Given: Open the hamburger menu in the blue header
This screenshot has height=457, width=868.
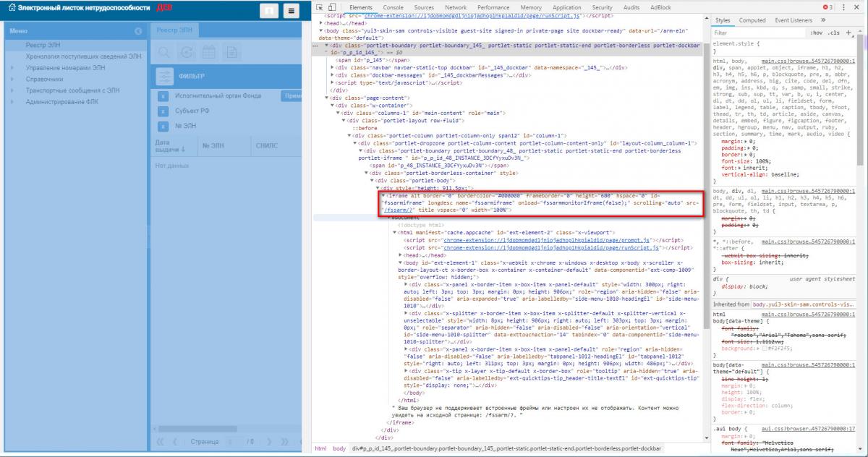Looking at the screenshot, I should pyautogui.click(x=290, y=10).
